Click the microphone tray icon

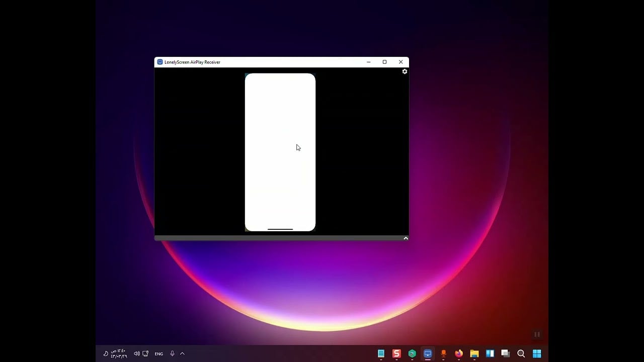172,353
